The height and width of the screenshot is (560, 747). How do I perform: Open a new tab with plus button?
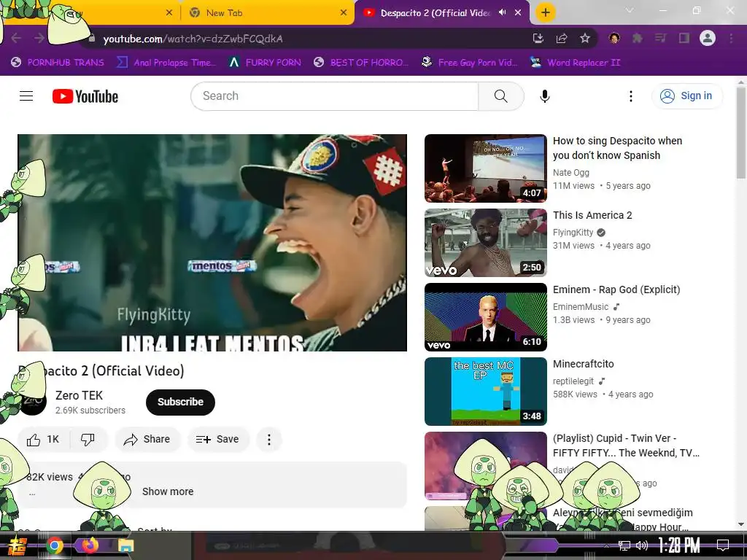click(x=546, y=12)
